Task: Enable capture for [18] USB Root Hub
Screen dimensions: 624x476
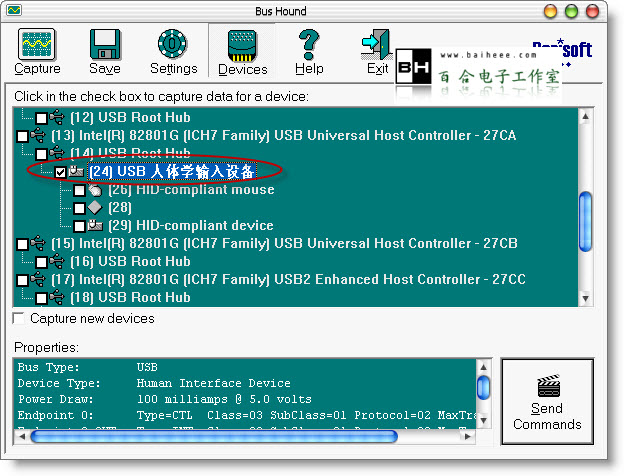Action: coord(41,298)
